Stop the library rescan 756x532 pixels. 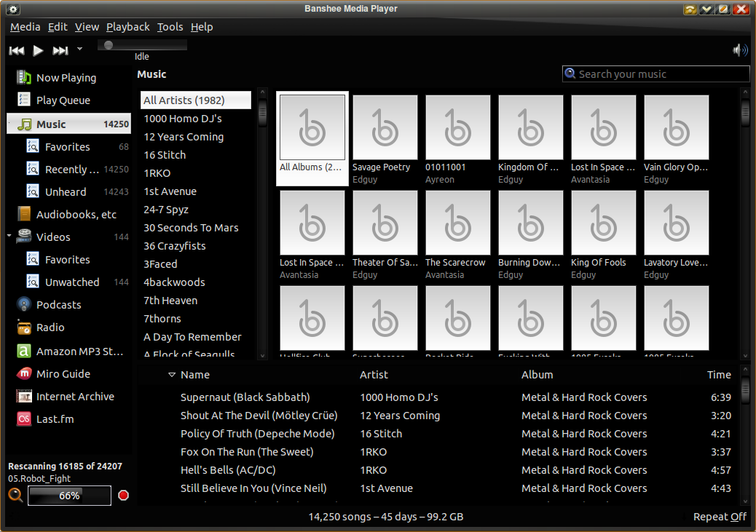pos(123,495)
